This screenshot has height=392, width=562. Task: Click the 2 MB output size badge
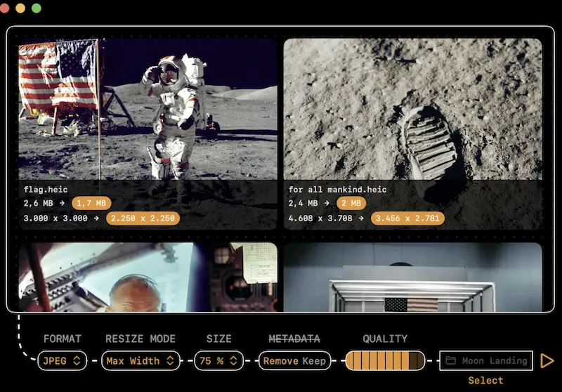pos(351,203)
